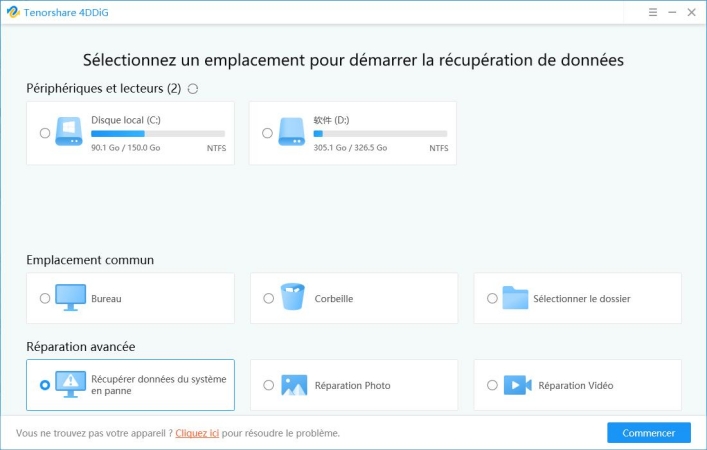The image size is (707, 450).
Task: Click the crashed system warning monitor icon
Action: pos(70,384)
